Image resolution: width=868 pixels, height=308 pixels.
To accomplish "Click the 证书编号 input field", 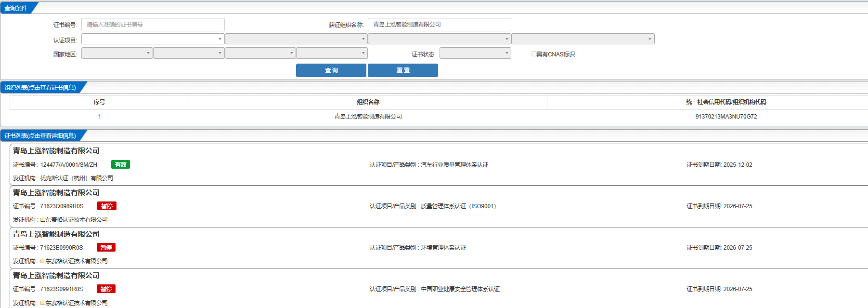I will coord(153,25).
